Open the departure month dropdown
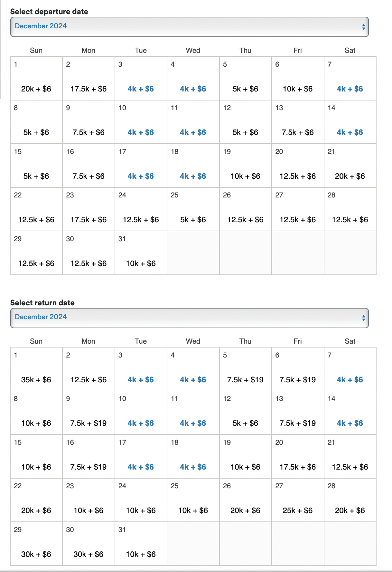The height and width of the screenshot is (572, 392). tap(189, 27)
